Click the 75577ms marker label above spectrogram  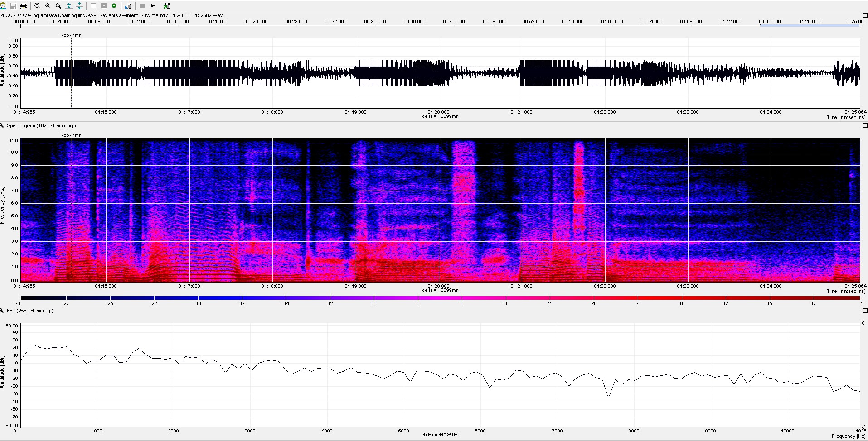click(x=71, y=135)
